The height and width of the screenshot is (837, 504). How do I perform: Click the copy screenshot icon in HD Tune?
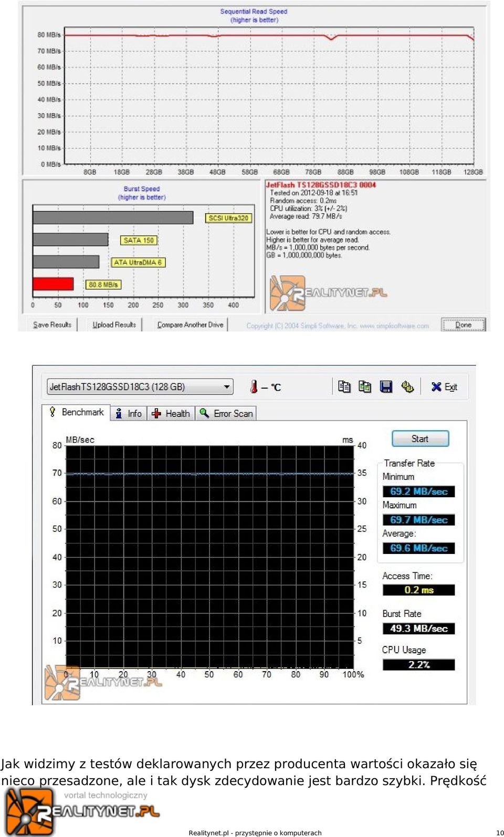pyautogui.click(x=365, y=386)
